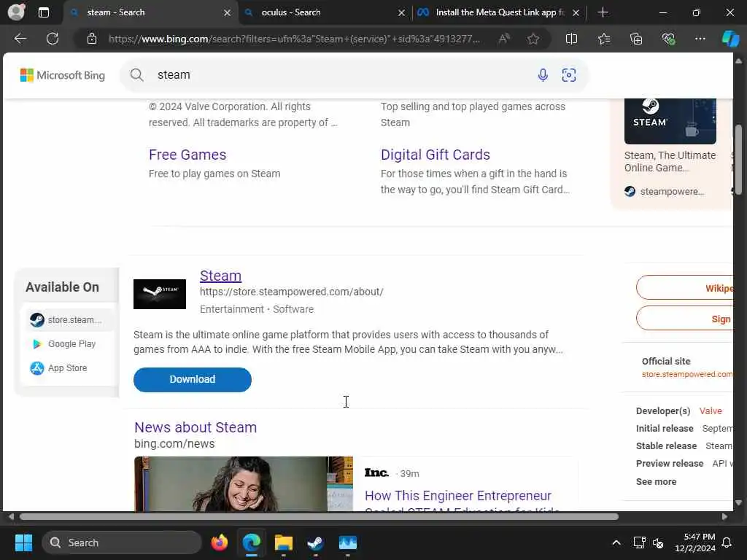Viewport: 747px width, 560px height.
Task: Open the Valve developer link
Action: coord(711,411)
